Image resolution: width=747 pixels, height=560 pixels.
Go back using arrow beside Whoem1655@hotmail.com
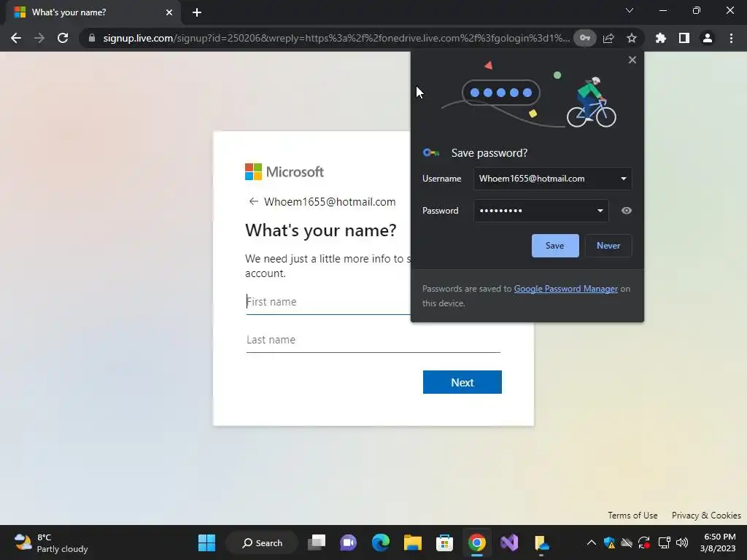click(253, 201)
